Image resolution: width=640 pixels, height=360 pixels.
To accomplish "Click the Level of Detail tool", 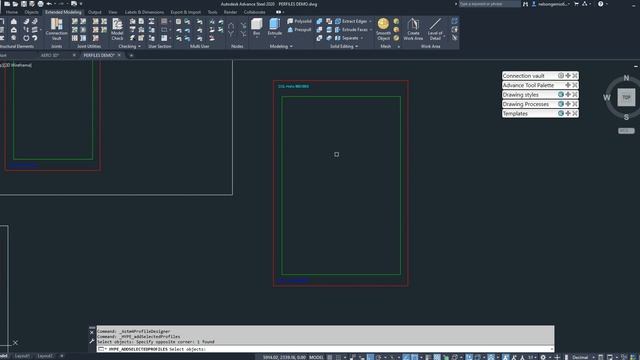I will point(435,29).
